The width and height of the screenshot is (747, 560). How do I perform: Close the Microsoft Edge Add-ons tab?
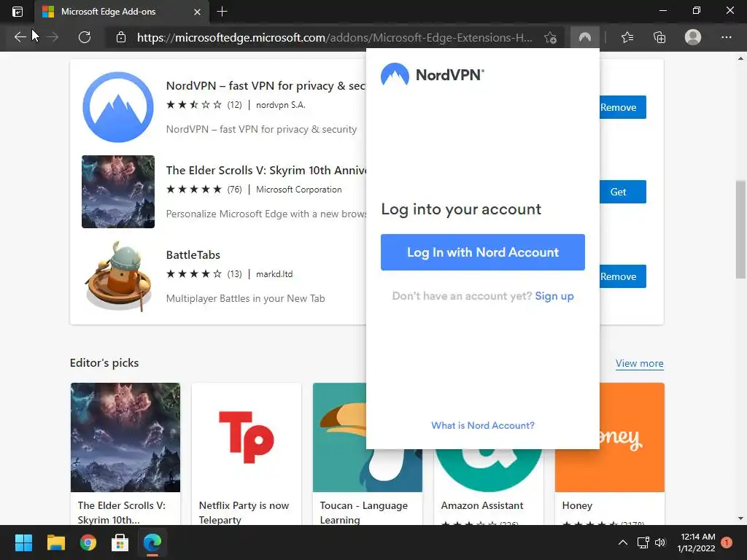pyautogui.click(x=197, y=12)
